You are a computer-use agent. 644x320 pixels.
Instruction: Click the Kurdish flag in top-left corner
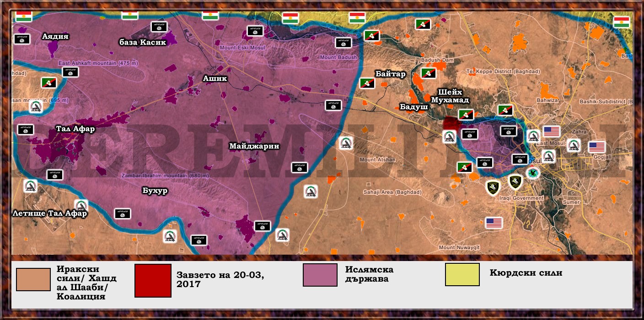pyautogui.click(x=23, y=16)
